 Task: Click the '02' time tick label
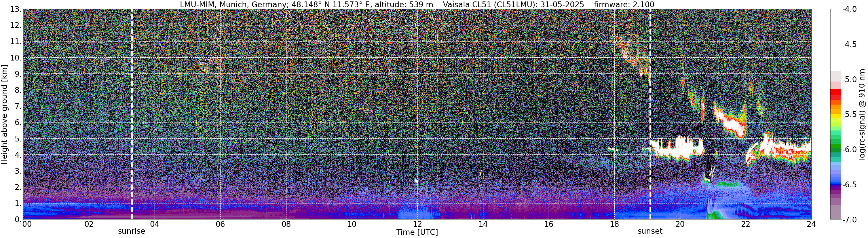[x=89, y=224]
